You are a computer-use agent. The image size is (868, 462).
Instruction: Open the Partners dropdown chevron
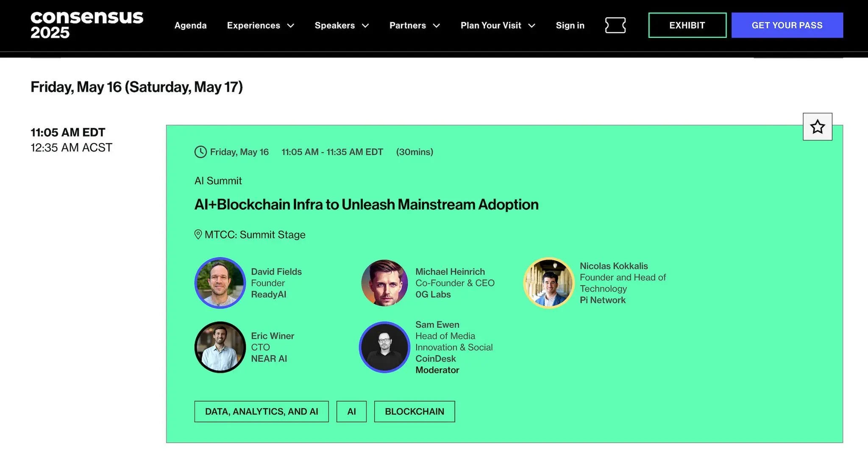(x=436, y=25)
